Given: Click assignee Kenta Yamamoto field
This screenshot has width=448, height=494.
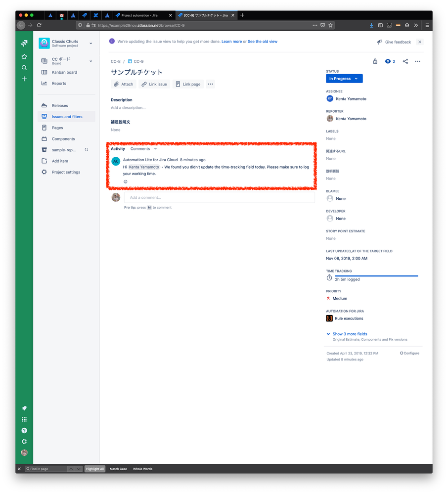Looking at the screenshot, I should click(347, 99).
